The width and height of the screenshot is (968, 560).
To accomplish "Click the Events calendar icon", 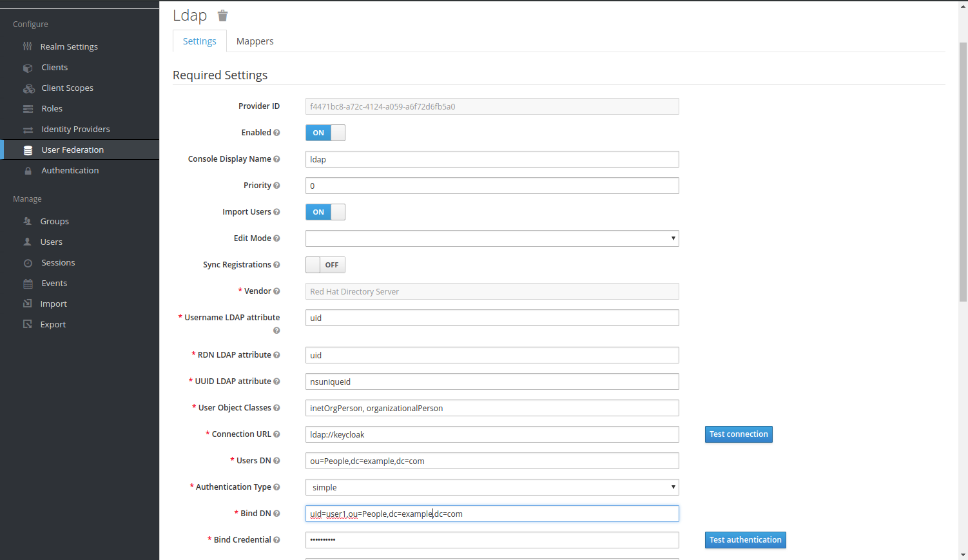I will (x=28, y=284).
